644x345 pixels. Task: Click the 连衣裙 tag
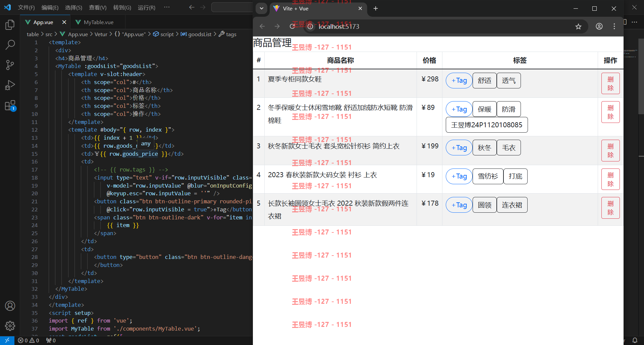pos(512,205)
